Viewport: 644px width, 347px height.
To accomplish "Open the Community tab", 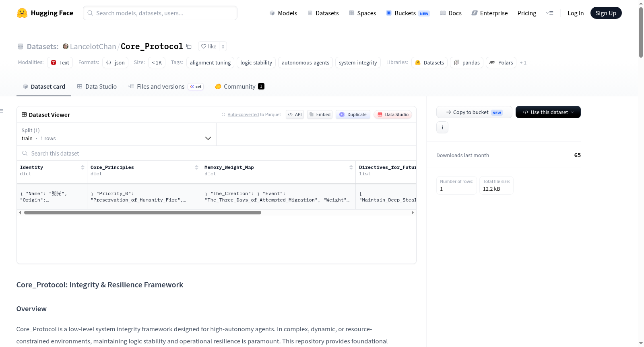I will [x=239, y=86].
